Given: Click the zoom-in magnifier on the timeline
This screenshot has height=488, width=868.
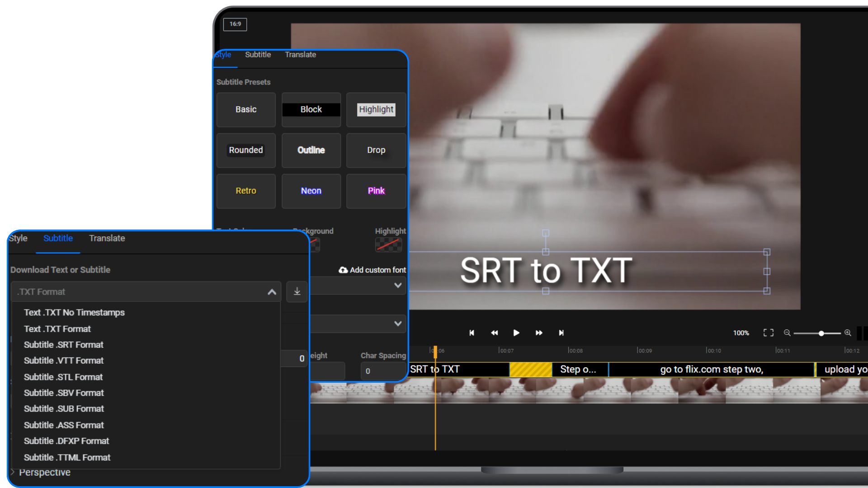Looking at the screenshot, I should (x=848, y=333).
